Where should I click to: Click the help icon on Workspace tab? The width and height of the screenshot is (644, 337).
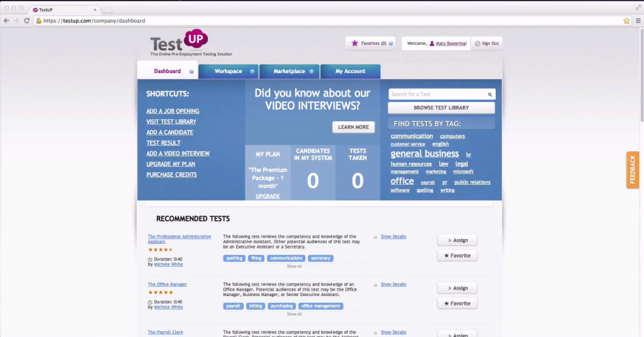tap(252, 71)
